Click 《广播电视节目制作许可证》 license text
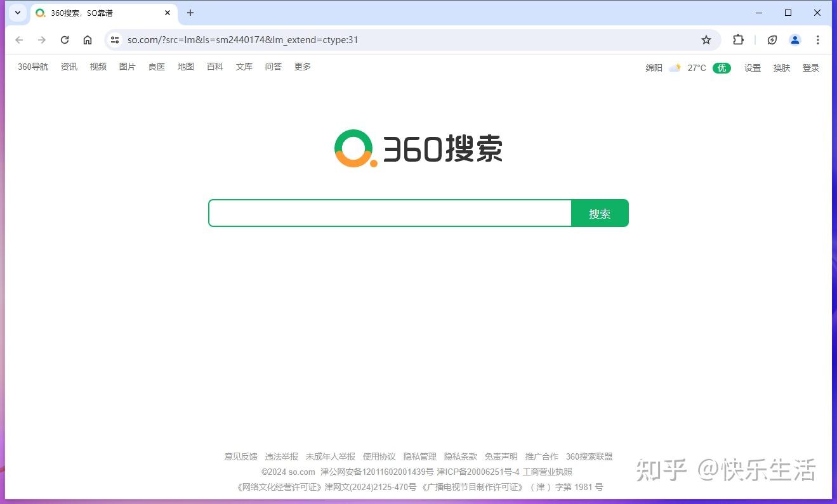Image resolution: width=837 pixels, height=504 pixels. click(472, 487)
